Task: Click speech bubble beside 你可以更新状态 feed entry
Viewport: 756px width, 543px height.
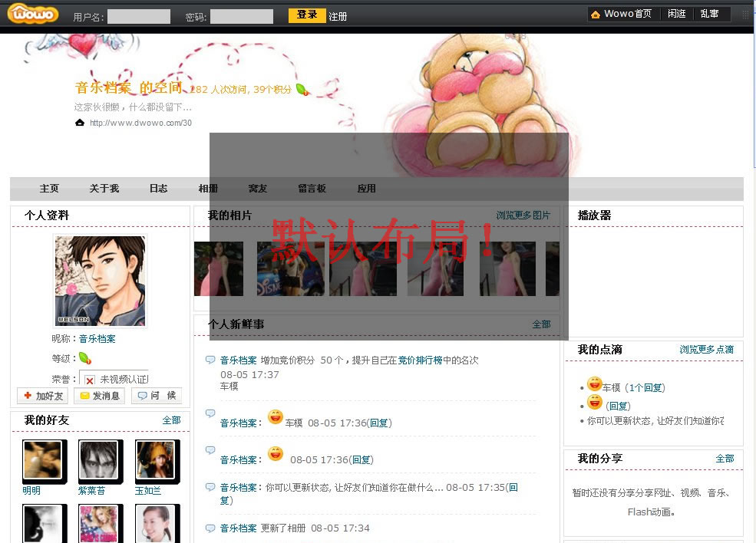Action: [210, 487]
